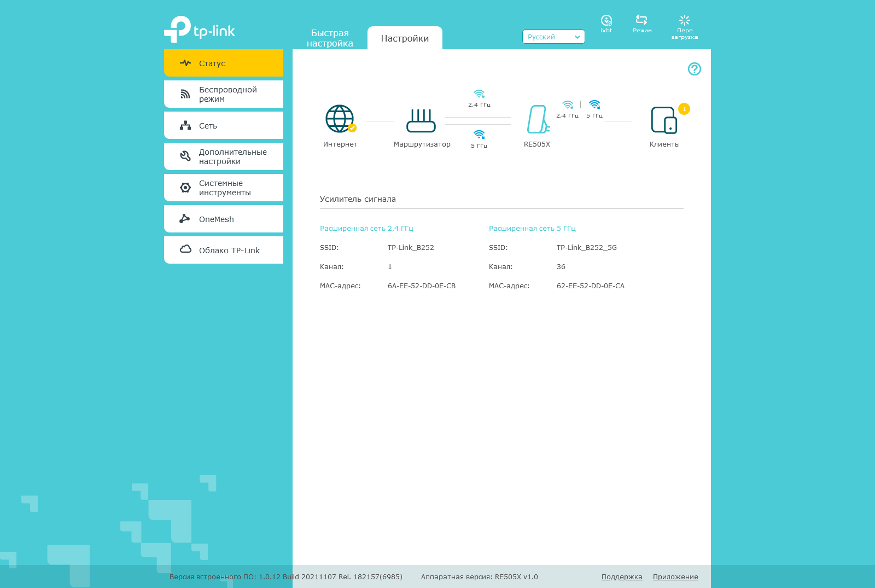Click the Аппаратная версия text

[480, 577]
